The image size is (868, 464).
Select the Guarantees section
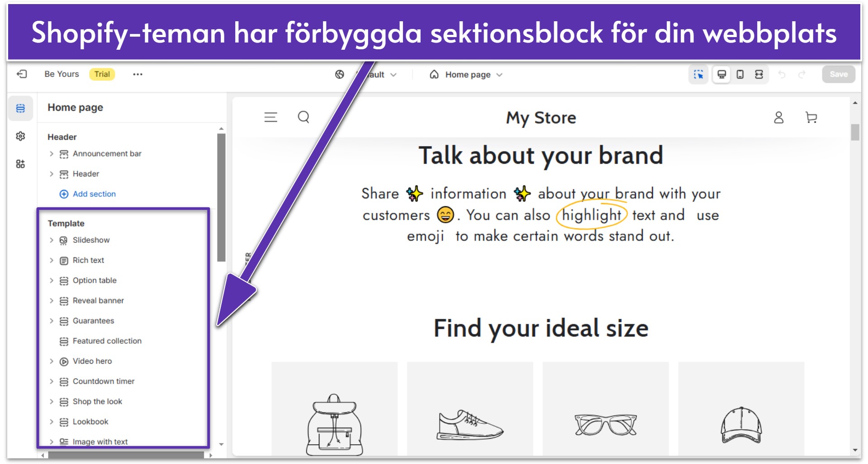point(93,321)
